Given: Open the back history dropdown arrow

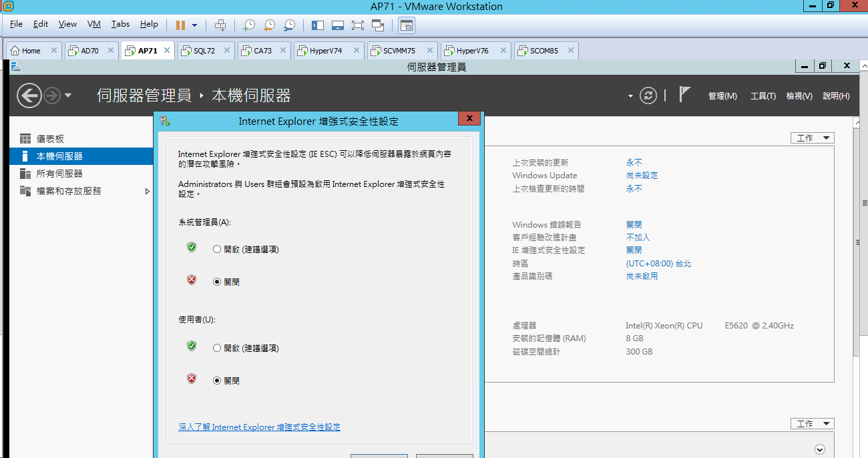Looking at the screenshot, I should pyautogui.click(x=68, y=96).
